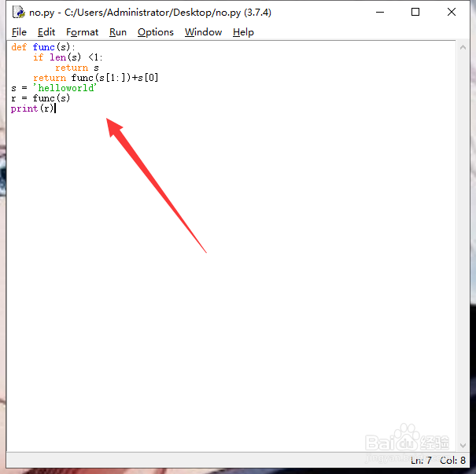Screen dimensions: 476x474
Task: Click the 'Ln: 7' status bar indicator
Action: point(421,461)
